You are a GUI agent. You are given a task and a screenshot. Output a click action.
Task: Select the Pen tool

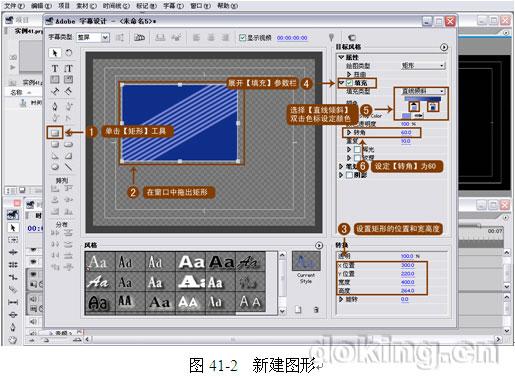55,107
